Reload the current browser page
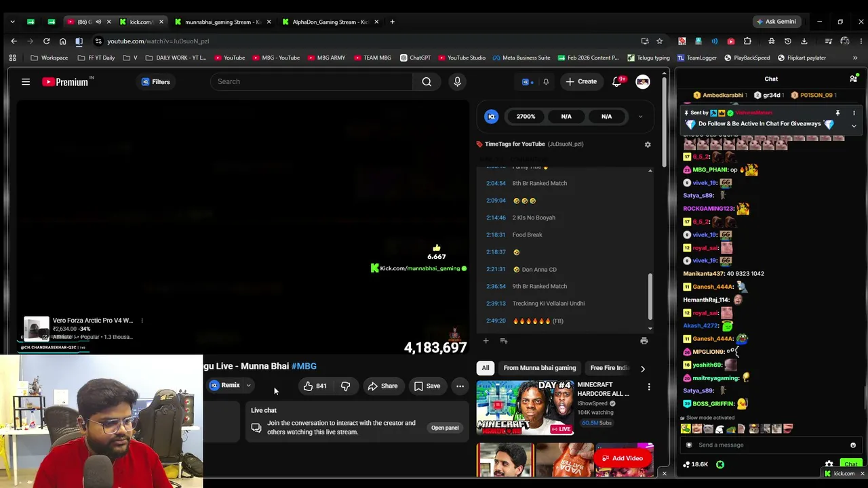Viewport: 868px width, 488px height. coord(46,41)
